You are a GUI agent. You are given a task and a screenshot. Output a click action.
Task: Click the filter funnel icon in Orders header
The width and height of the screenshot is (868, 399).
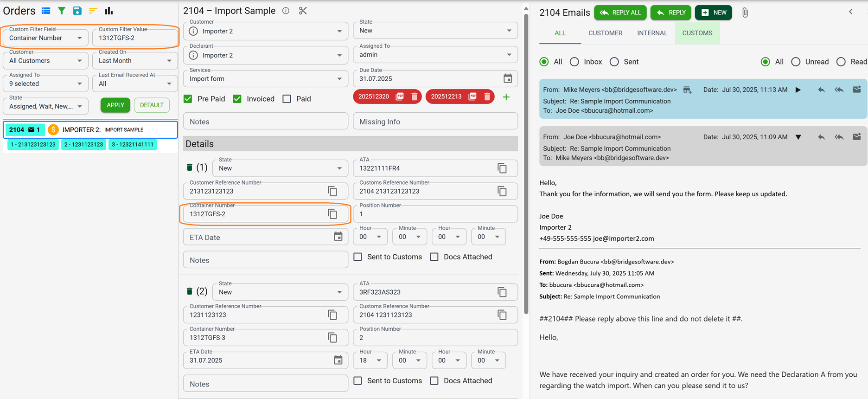coord(61,11)
